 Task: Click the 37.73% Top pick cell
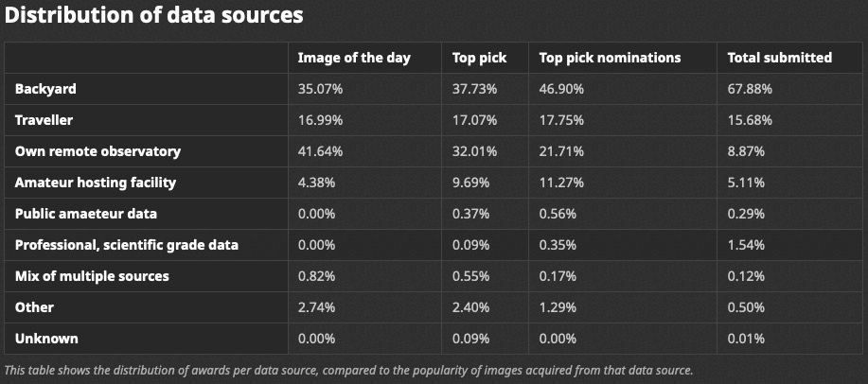coord(474,89)
